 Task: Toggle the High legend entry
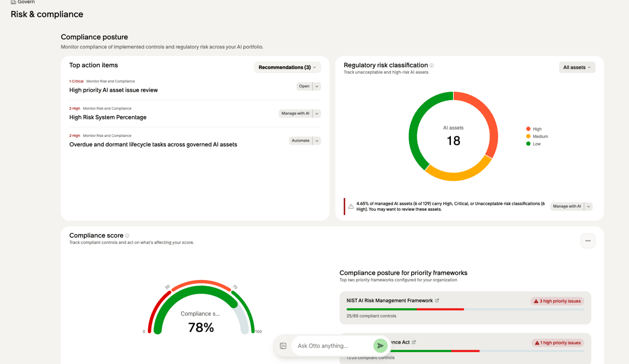[x=534, y=129]
